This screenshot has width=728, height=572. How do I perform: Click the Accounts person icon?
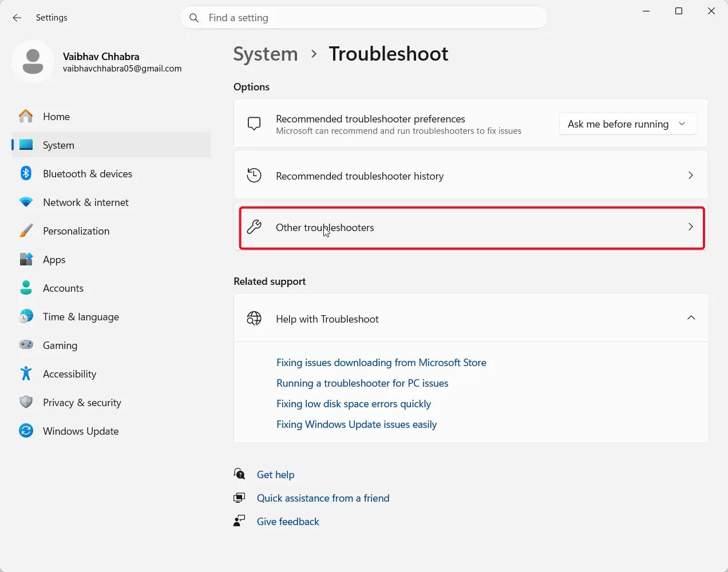pyautogui.click(x=26, y=288)
